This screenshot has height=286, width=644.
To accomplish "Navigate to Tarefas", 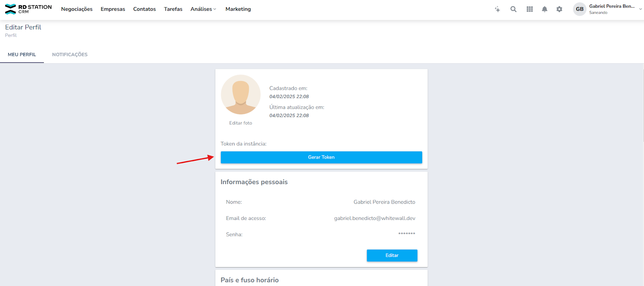I will 173,9.
